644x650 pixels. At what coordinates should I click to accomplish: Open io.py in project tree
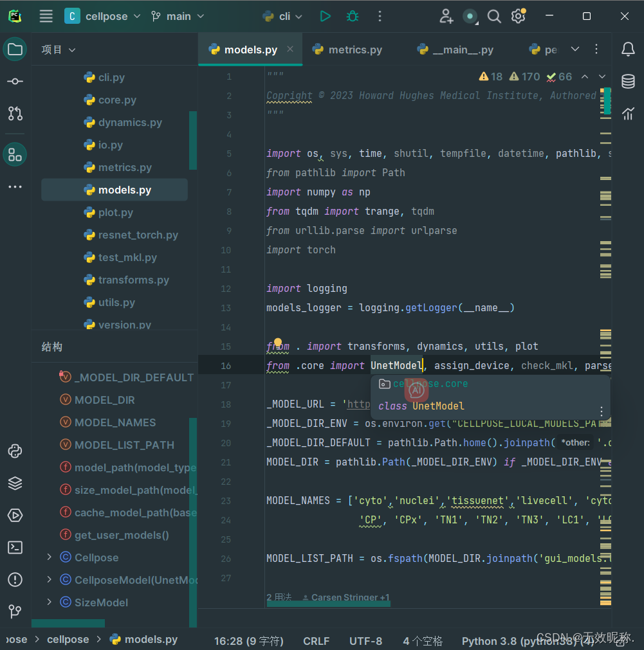click(111, 145)
